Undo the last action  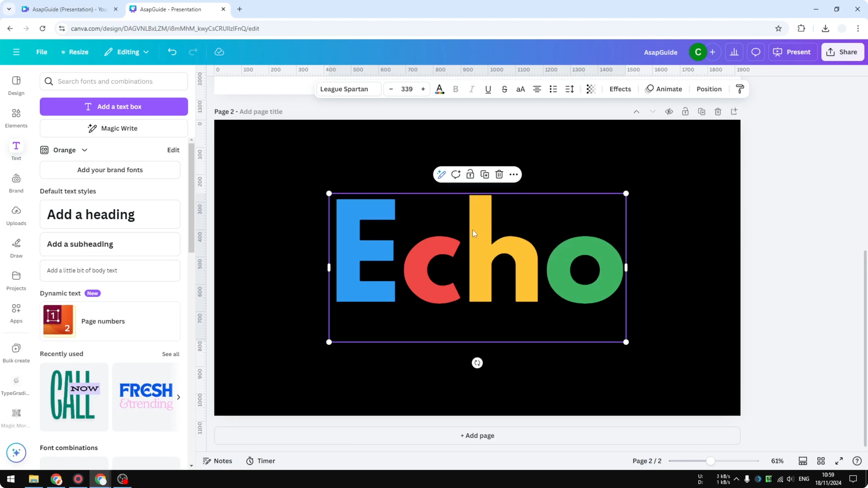pos(172,52)
